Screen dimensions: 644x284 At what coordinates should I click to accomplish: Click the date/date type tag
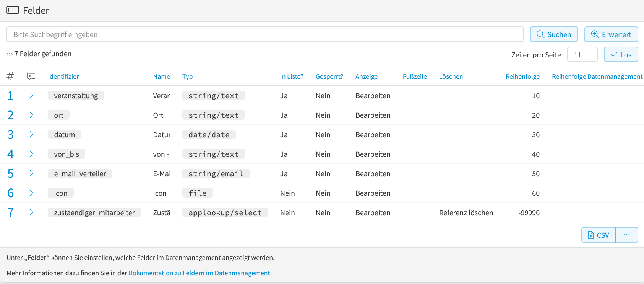(x=209, y=135)
